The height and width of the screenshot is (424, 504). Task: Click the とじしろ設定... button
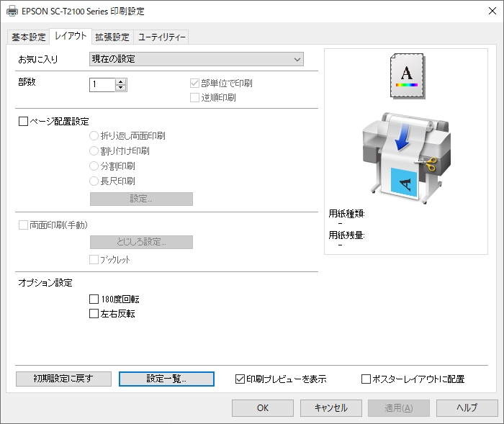[141, 242]
